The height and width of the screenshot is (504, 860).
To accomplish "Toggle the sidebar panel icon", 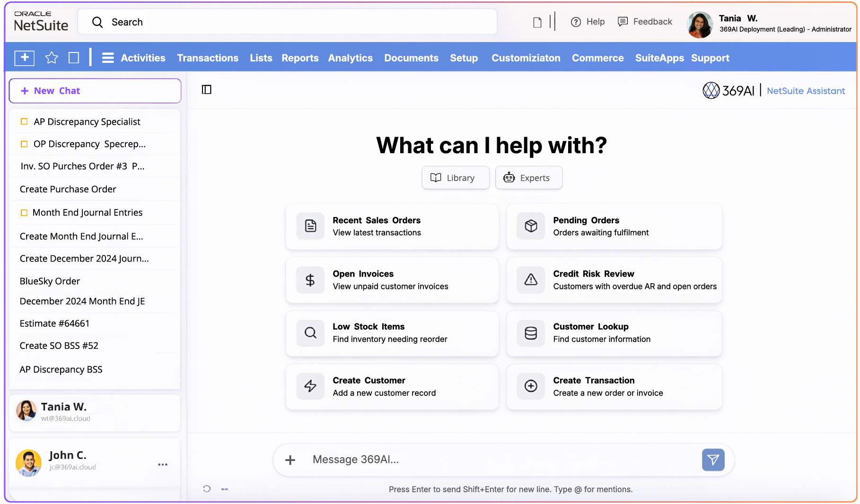I will coord(207,89).
